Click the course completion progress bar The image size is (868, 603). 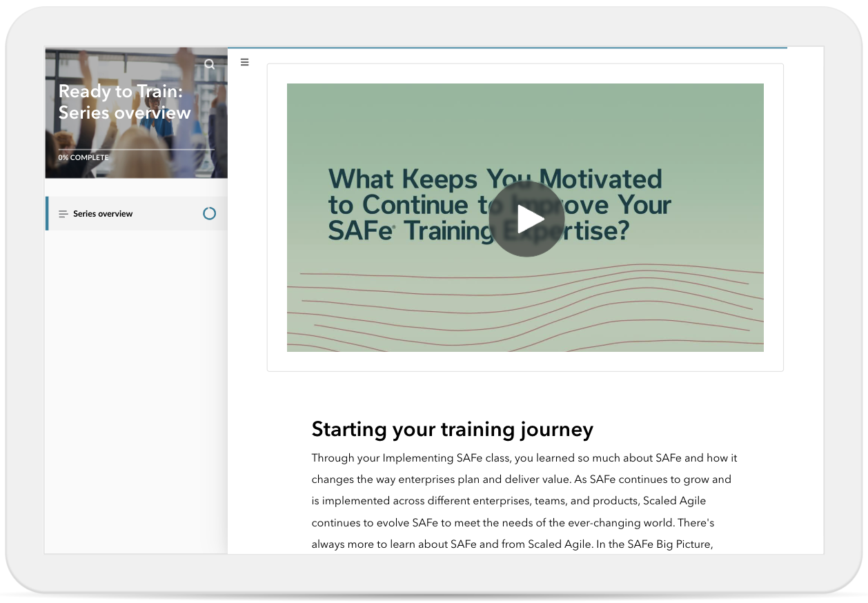(x=136, y=149)
